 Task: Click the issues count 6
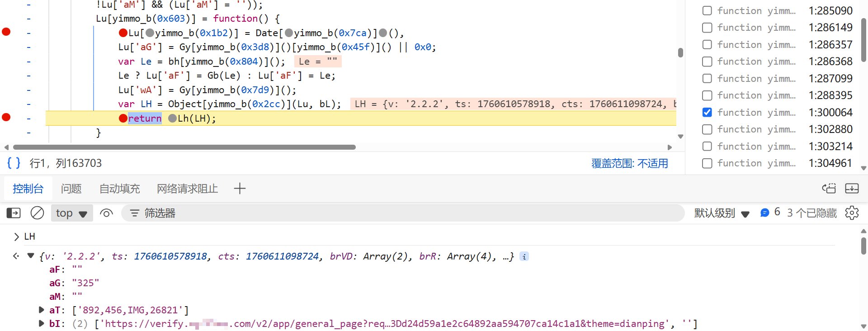777,212
